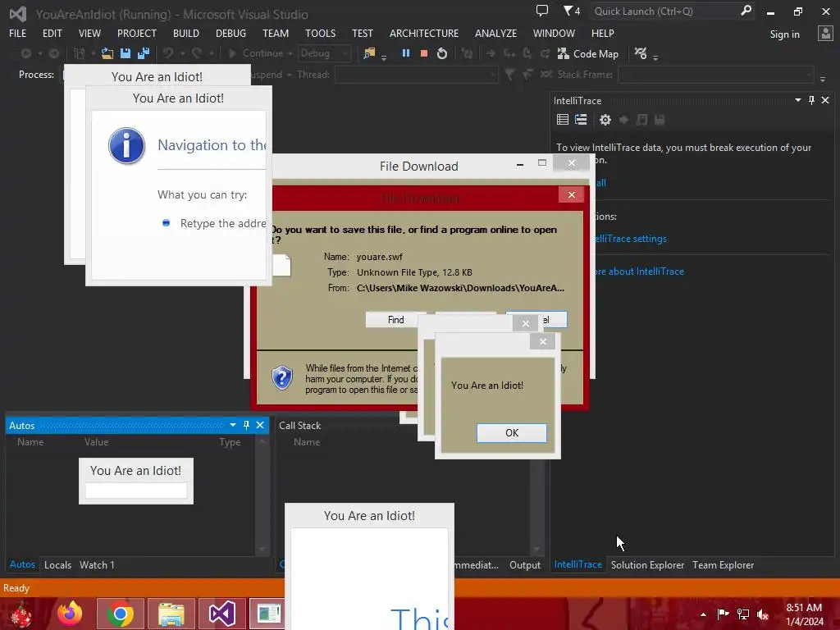The image size is (840, 630).
Task: Switch to the Output tab
Action: [525, 564]
